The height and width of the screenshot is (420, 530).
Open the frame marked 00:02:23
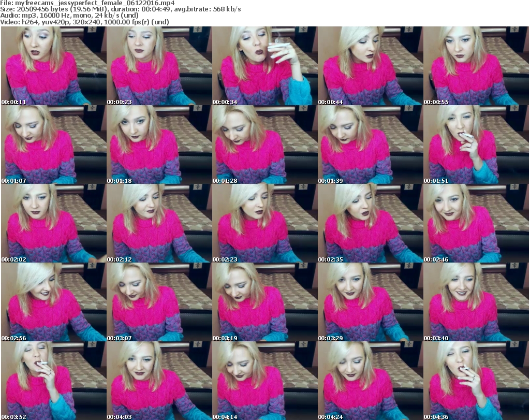pos(264,223)
